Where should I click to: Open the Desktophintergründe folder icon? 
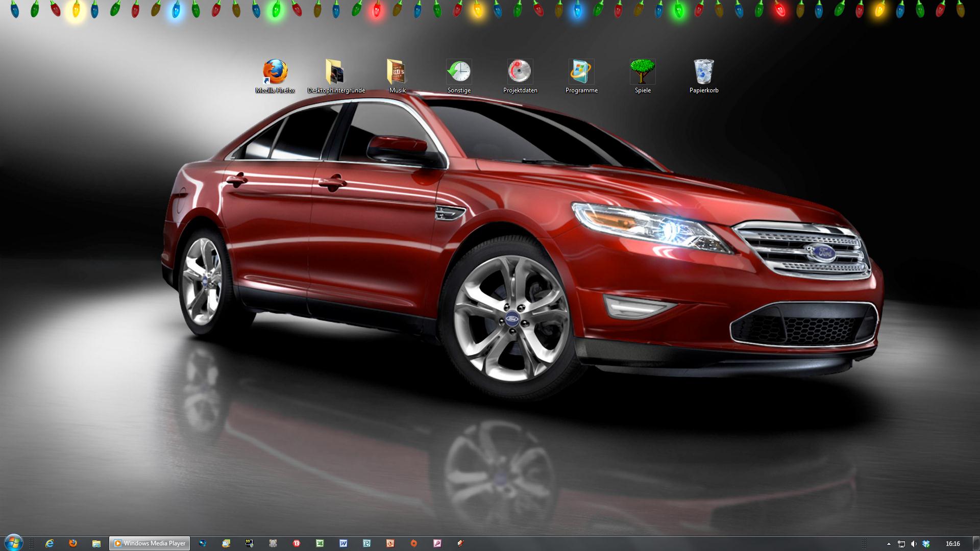coord(336,76)
